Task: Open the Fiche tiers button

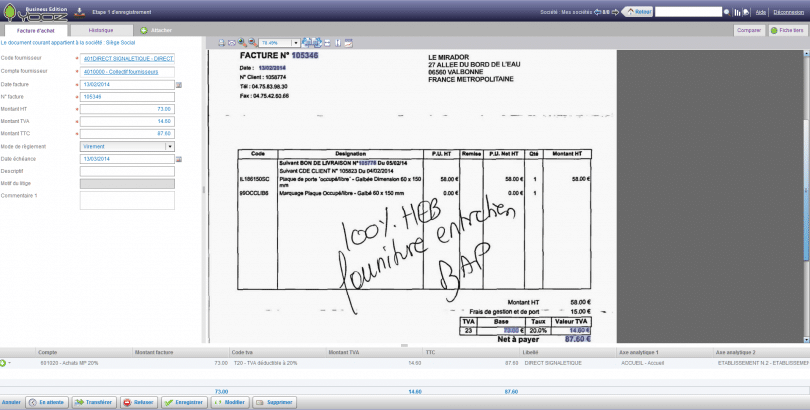Action: point(787,30)
